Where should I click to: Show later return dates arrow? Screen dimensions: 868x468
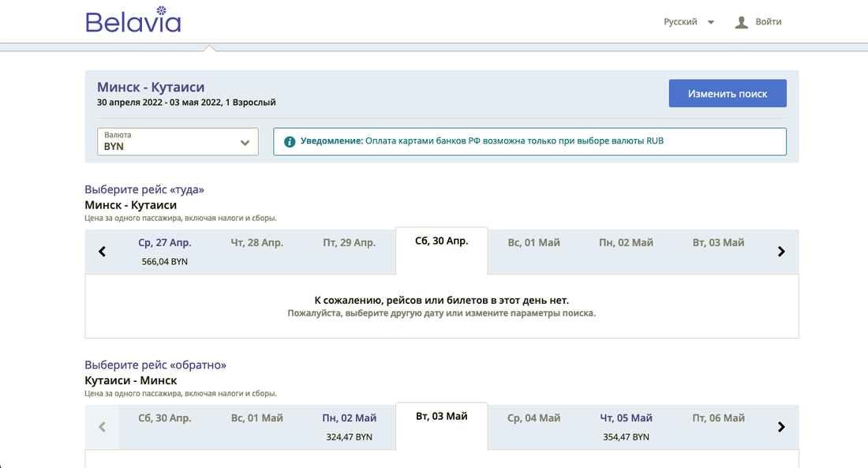pyautogui.click(x=781, y=427)
